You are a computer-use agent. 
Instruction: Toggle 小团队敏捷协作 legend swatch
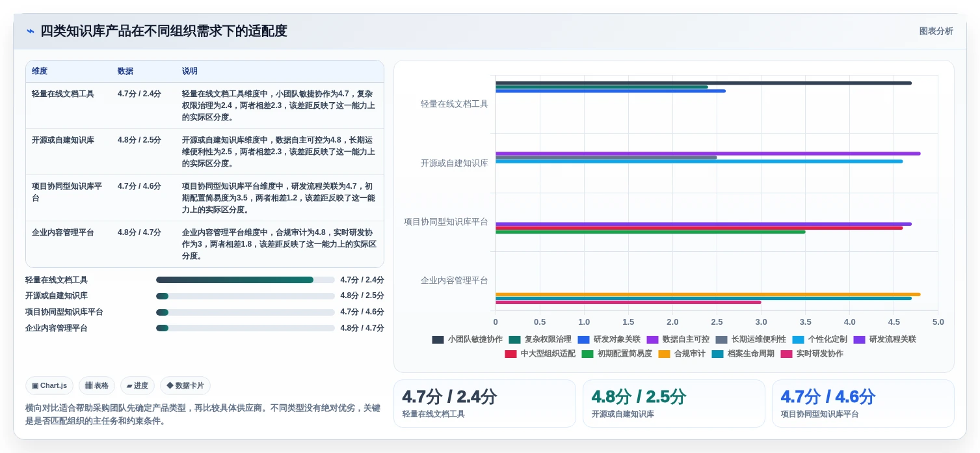click(438, 339)
